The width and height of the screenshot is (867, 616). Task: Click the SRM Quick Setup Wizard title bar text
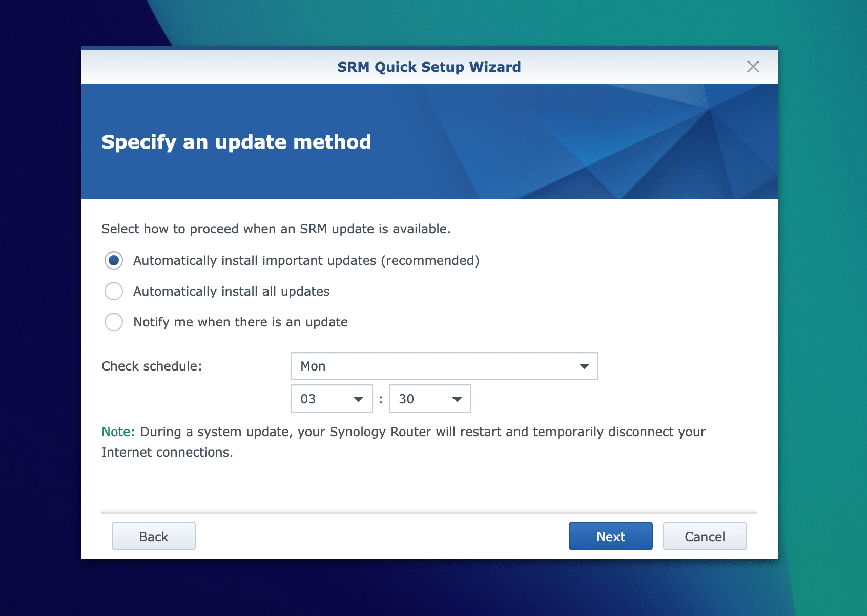429,67
